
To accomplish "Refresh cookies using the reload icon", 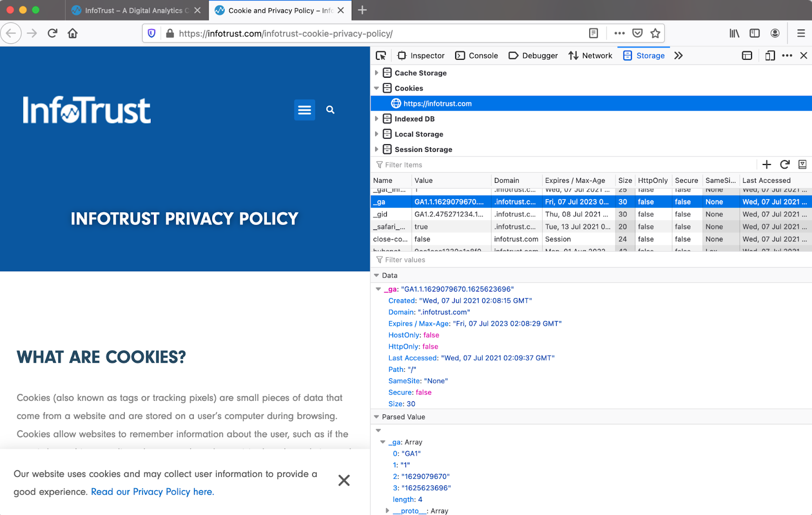I will coord(785,164).
